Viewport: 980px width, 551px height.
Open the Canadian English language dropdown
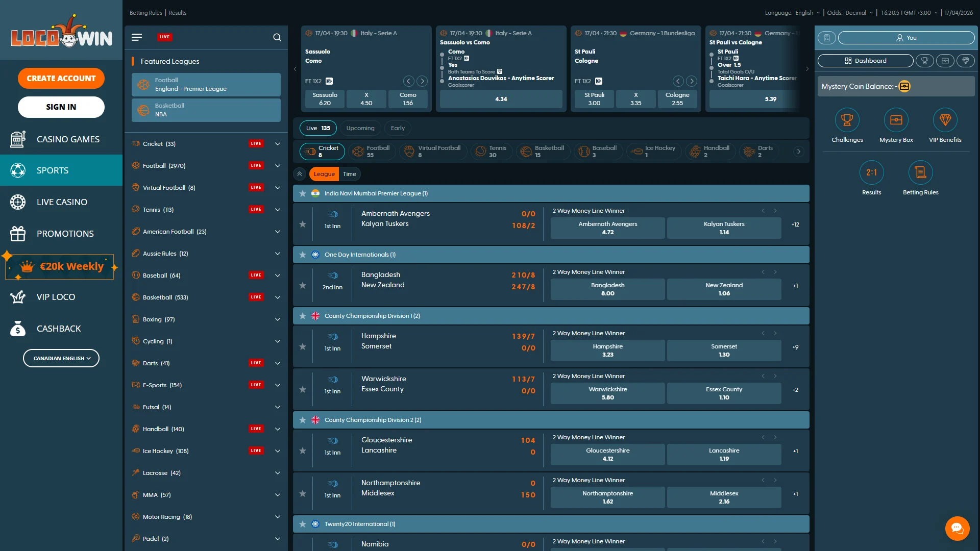[61, 358]
